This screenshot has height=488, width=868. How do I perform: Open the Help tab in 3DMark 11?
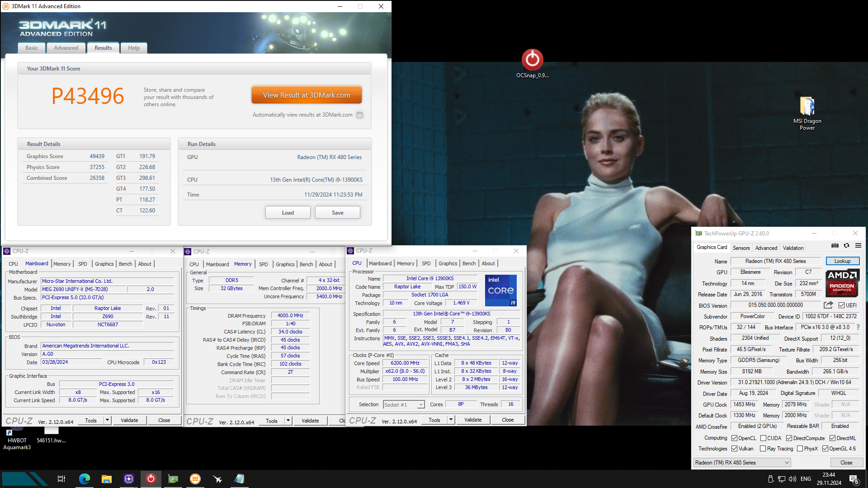pos(134,48)
